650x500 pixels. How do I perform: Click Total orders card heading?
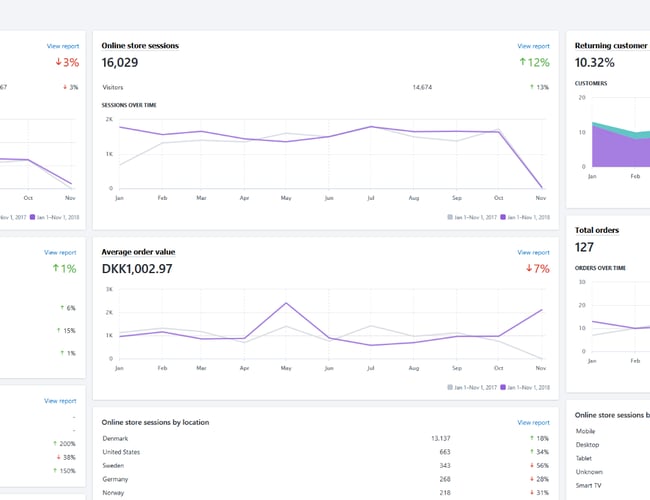click(x=597, y=230)
